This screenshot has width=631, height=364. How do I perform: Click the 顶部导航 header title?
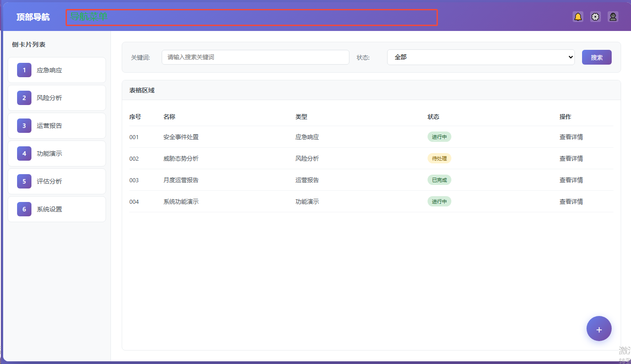[33, 17]
